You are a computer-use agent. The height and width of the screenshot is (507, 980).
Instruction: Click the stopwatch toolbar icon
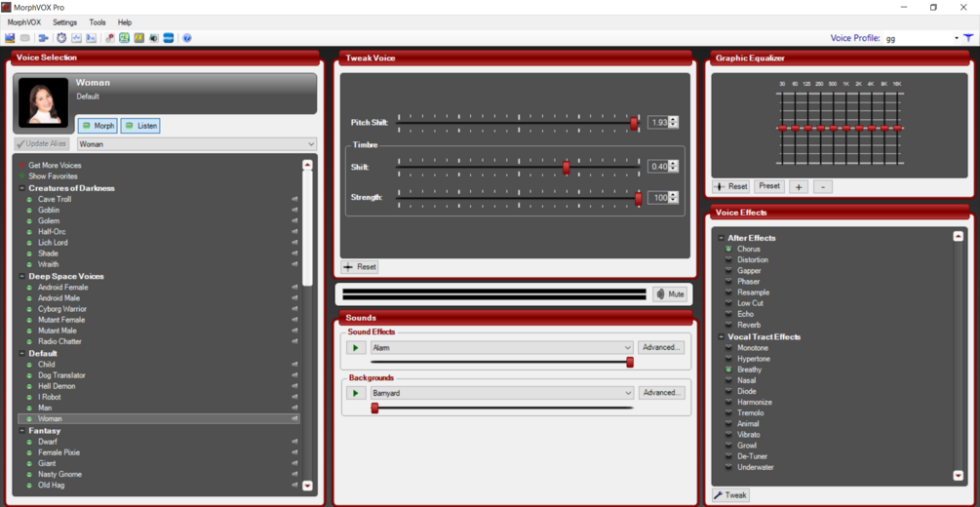coord(61,38)
